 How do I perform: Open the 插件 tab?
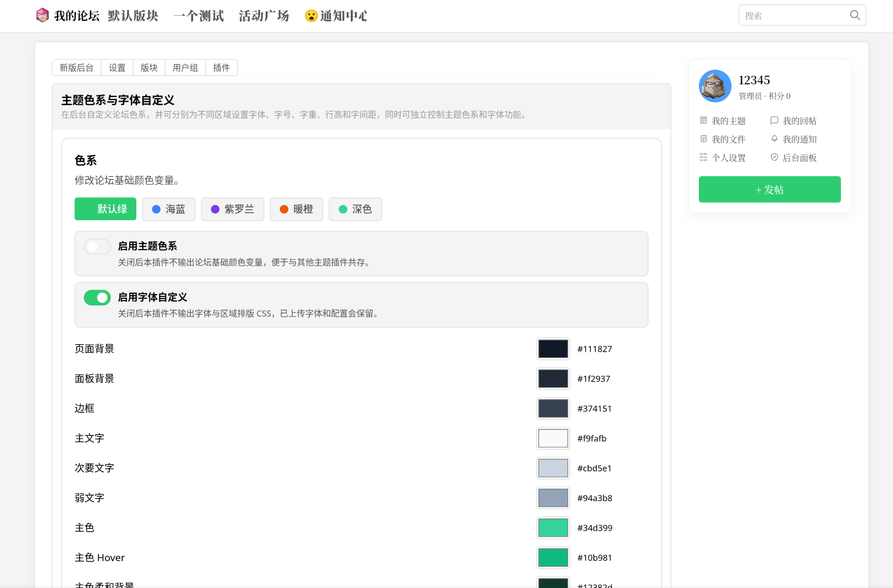pos(221,68)
